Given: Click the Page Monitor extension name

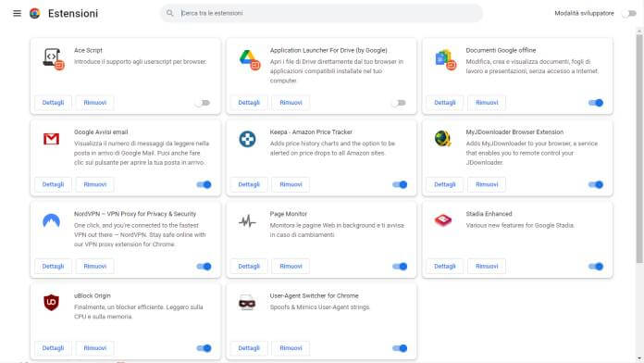Looking at the screenshot, I should 289,214.
